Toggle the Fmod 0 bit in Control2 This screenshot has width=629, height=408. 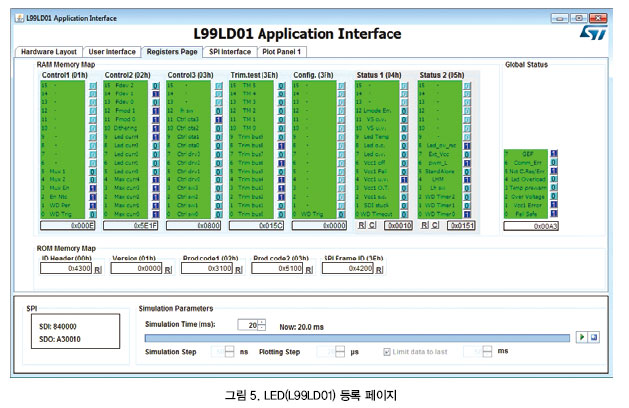click(x=156, y=120)
